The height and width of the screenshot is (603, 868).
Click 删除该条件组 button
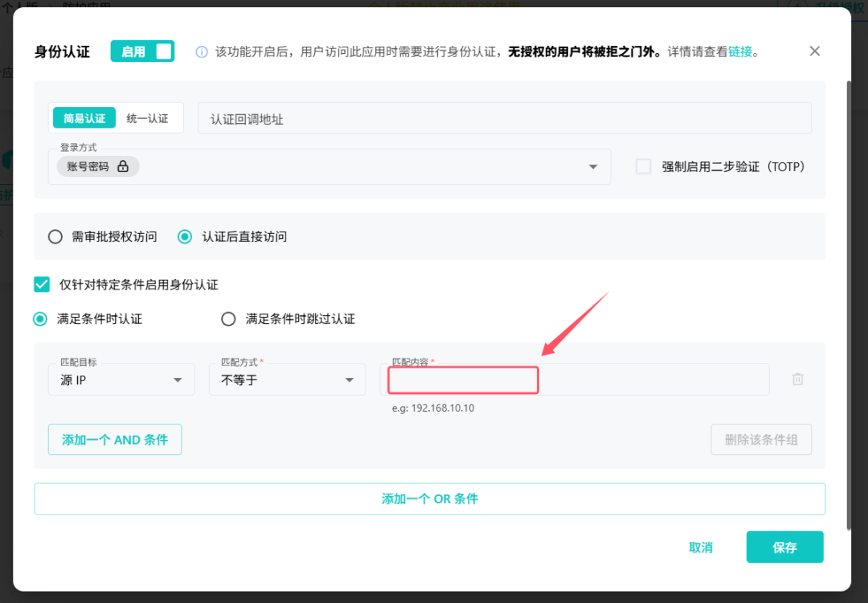[x=761, y=440]
